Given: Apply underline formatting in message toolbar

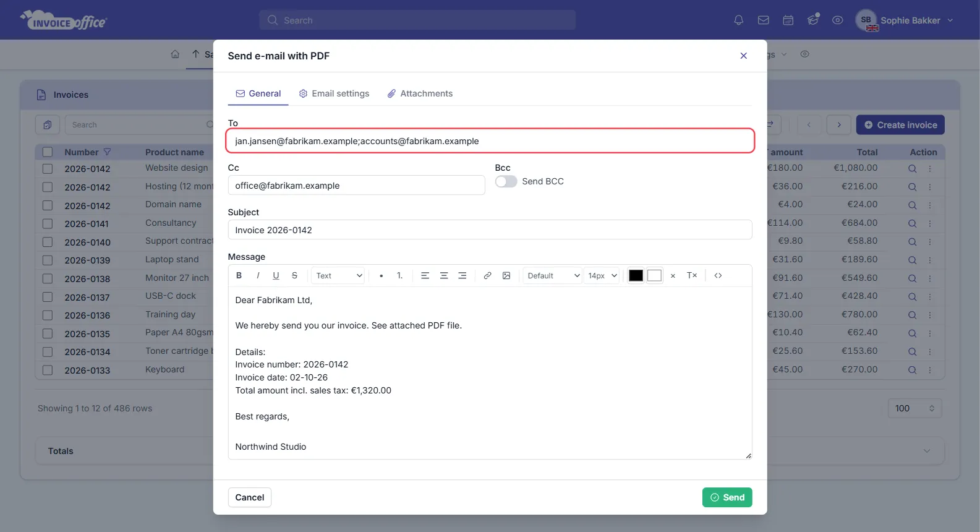Looking at the screenshot, I should [276, 276].
